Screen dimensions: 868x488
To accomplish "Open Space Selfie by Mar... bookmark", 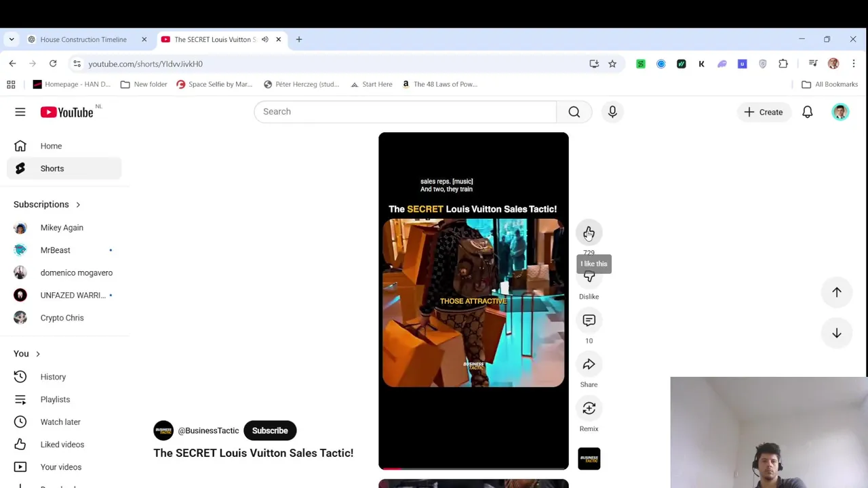I will [214, 84].
